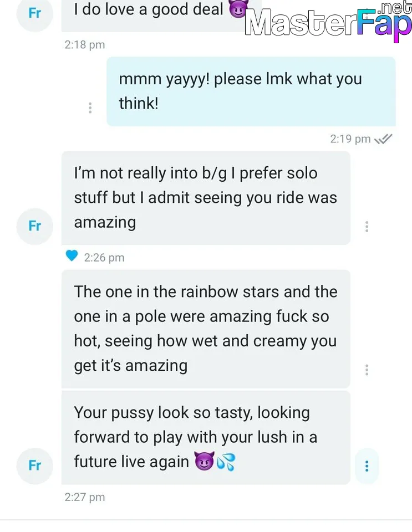The height and width of the screenshot is (532, 412).
Task: Click the 2:18 pm timestamp
Action: (x=84, y=45)
